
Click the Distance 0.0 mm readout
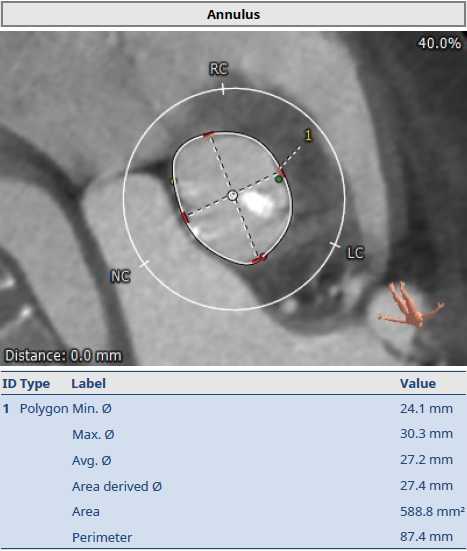pos(63,355)
